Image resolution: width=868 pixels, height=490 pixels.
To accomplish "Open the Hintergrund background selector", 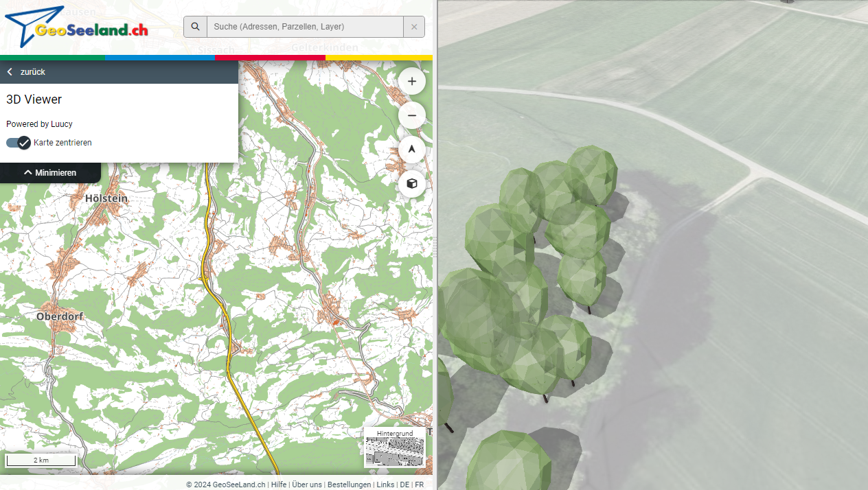I will point(395,448).
